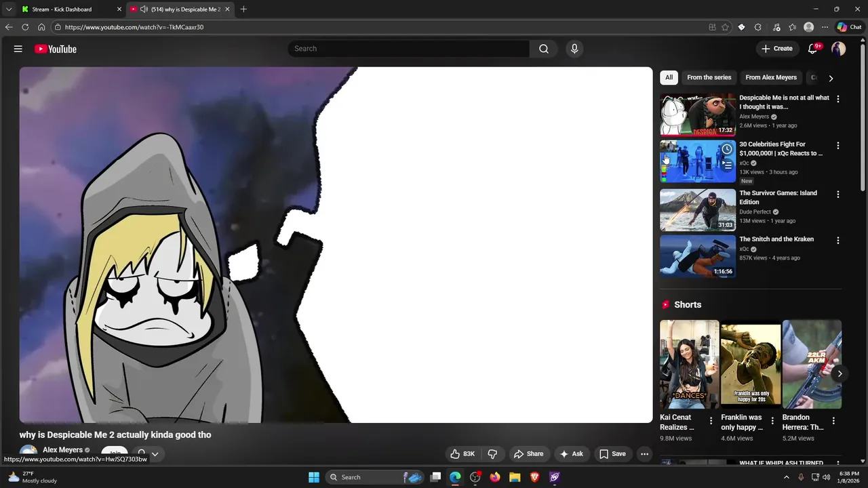The width and height of the screenshot is (868, 488).
Task: Click the search magnifier button
Action: [x=544, y=49]
